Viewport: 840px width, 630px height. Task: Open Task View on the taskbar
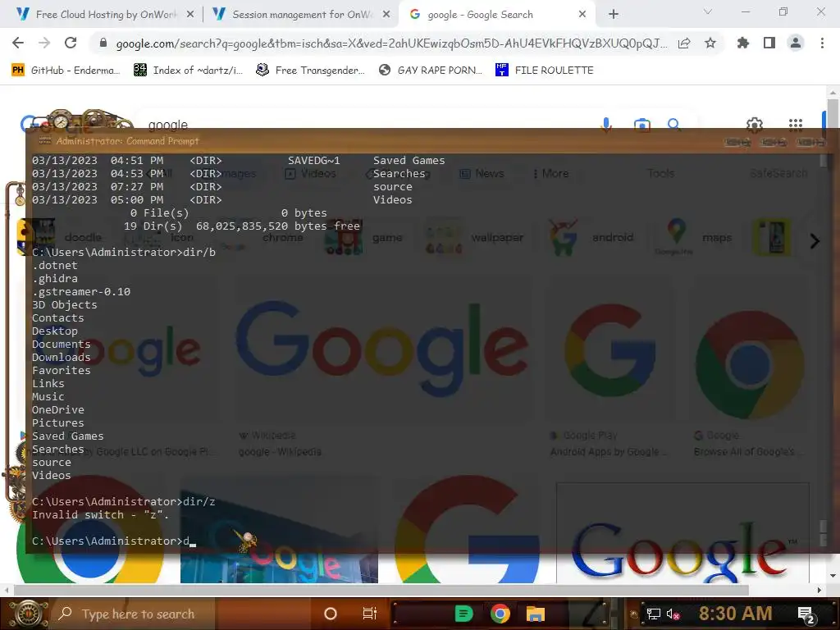click(x=370, y=614)
